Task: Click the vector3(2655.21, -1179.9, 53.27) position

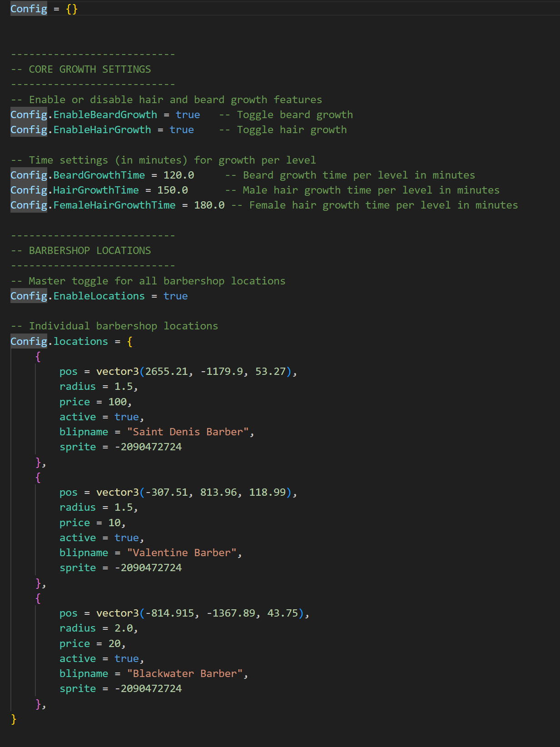Action: pos(193,371)
